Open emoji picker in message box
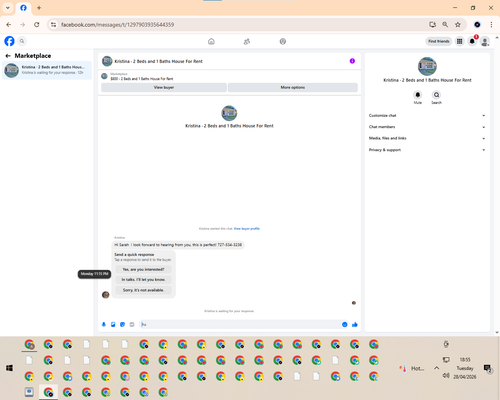Image resolution: width=500 pixels, height=400 pixels. 345,324
